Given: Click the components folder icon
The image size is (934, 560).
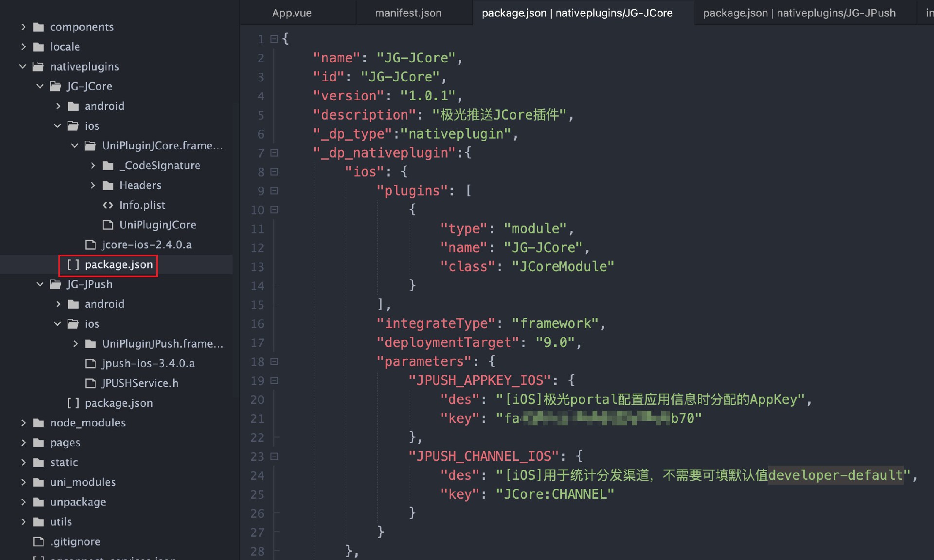Looking at the screenshot, I should click(x=38, y=27).
